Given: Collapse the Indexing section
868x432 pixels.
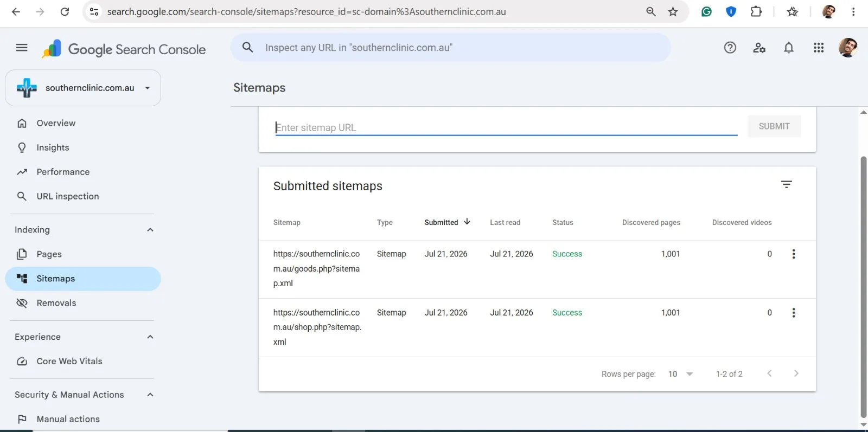Looking at the screenshot, I should (150, 230).
